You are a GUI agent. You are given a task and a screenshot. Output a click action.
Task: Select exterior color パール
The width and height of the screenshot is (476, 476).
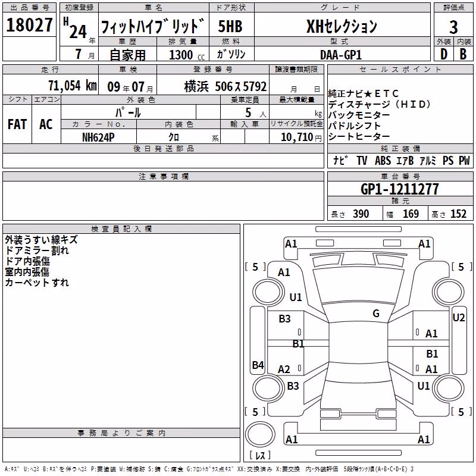pos(128,112)
